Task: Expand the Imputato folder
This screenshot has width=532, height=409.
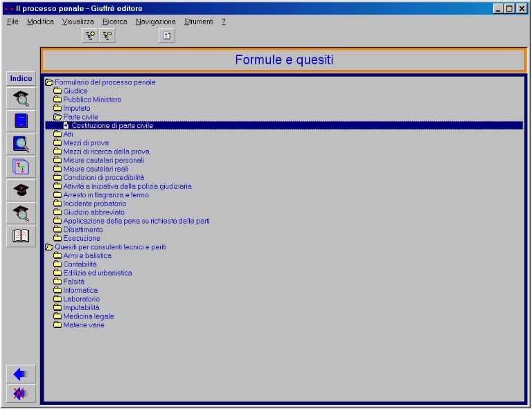Action: coord(72,109)
